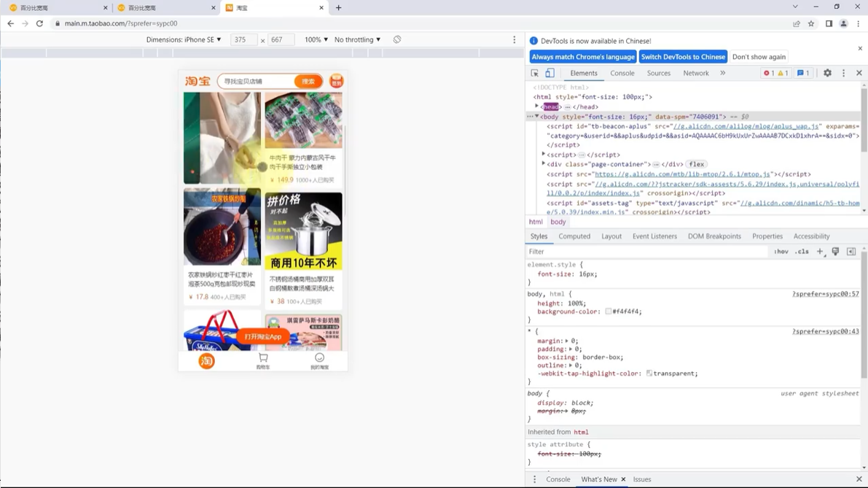Click the share page icon

[x=796, y=24]
